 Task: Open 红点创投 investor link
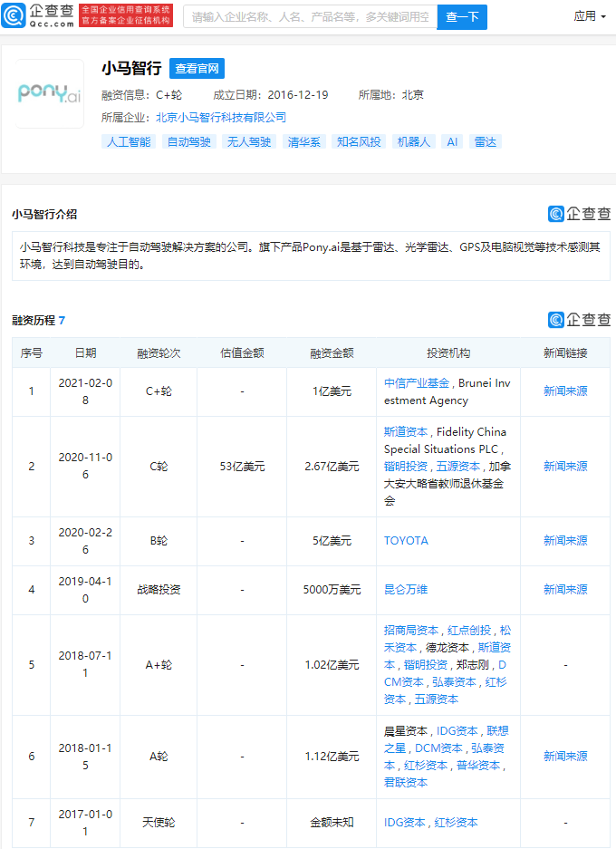469,631
